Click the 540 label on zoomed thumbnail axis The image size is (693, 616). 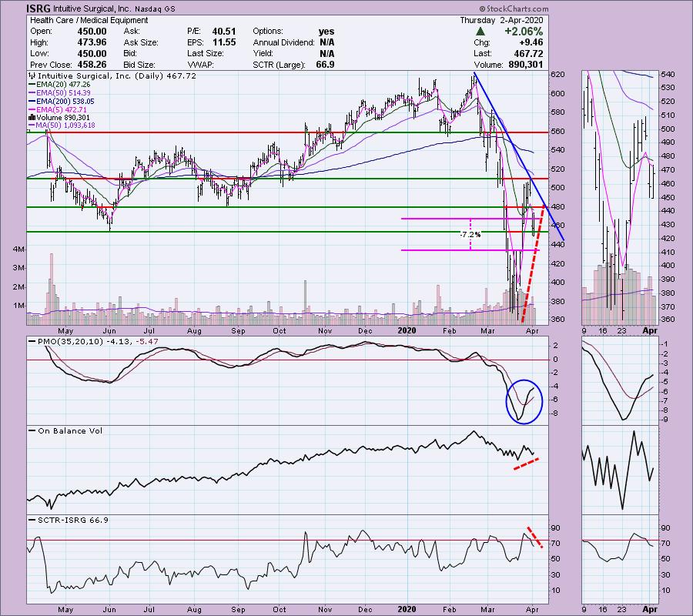point(668,75)
